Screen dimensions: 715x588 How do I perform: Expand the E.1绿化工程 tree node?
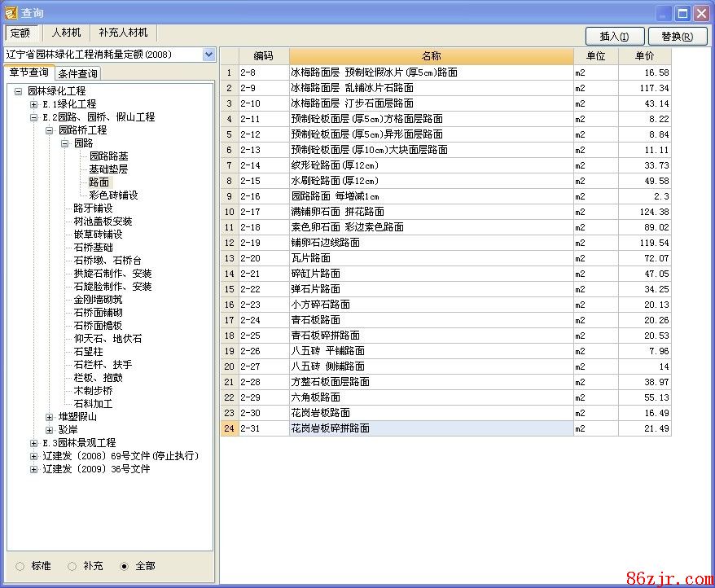click(34, 104)
